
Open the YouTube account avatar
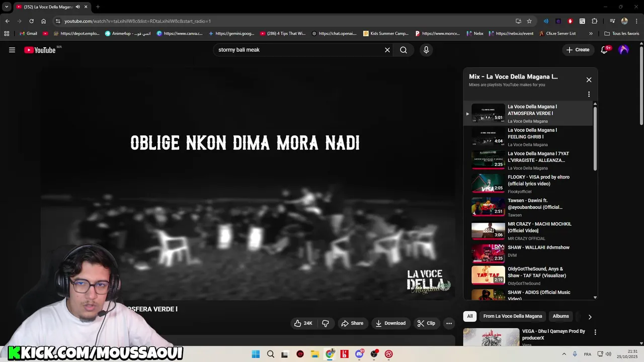tap(624, 50)
